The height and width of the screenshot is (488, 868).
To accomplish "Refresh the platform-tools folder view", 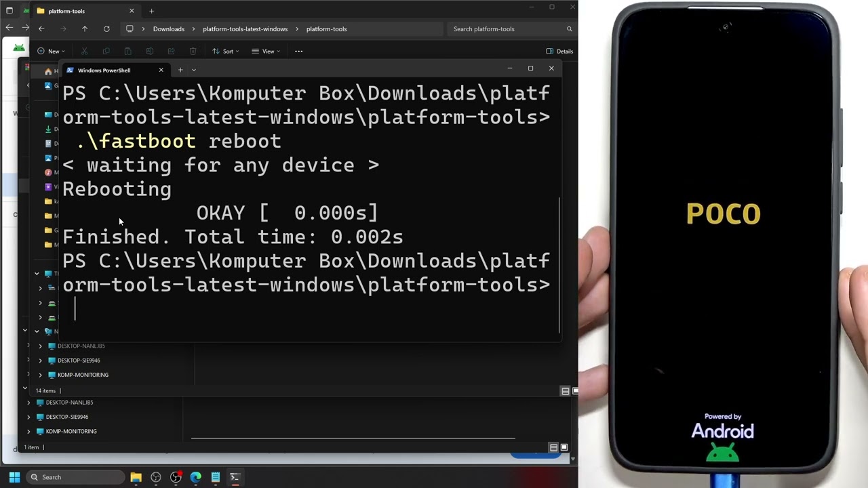I will pos(106,29).
